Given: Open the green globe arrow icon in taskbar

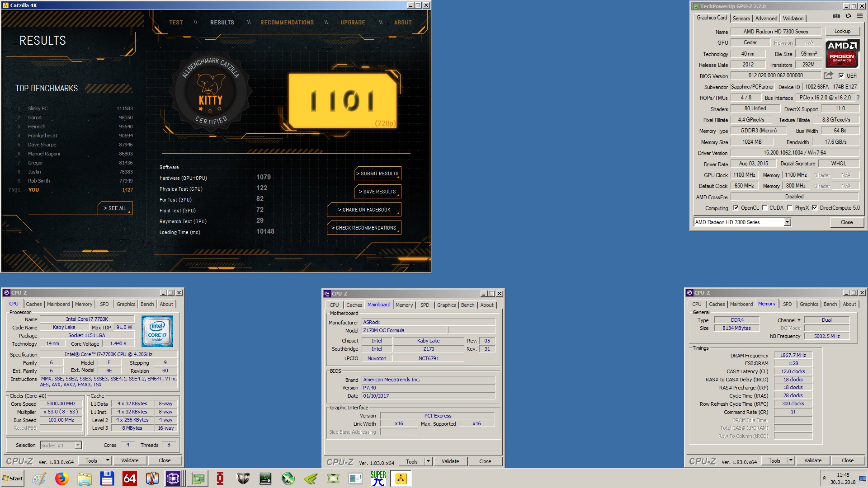Looking at the screenshot, I should (288, 479).
